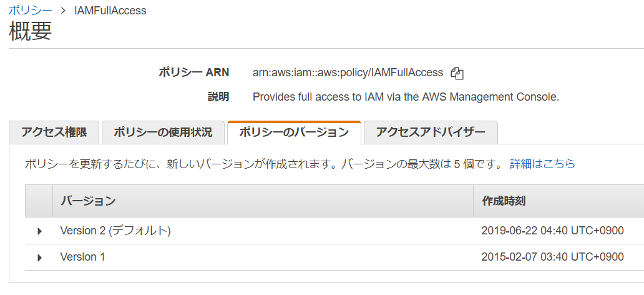The image size is (644, 295).
Task: Click the 2019-06-22 04:40 creation time
Action: 552,231
